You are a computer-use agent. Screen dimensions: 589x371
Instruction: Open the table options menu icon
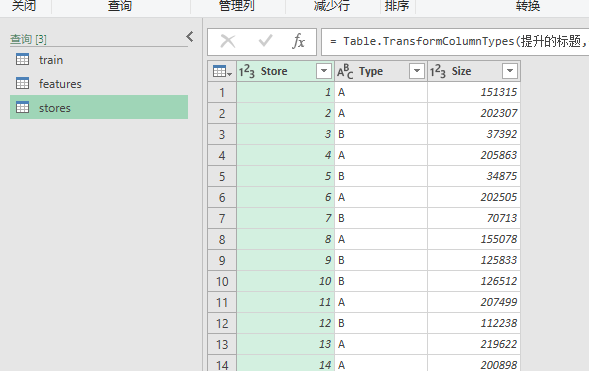[x=222, y=71]
